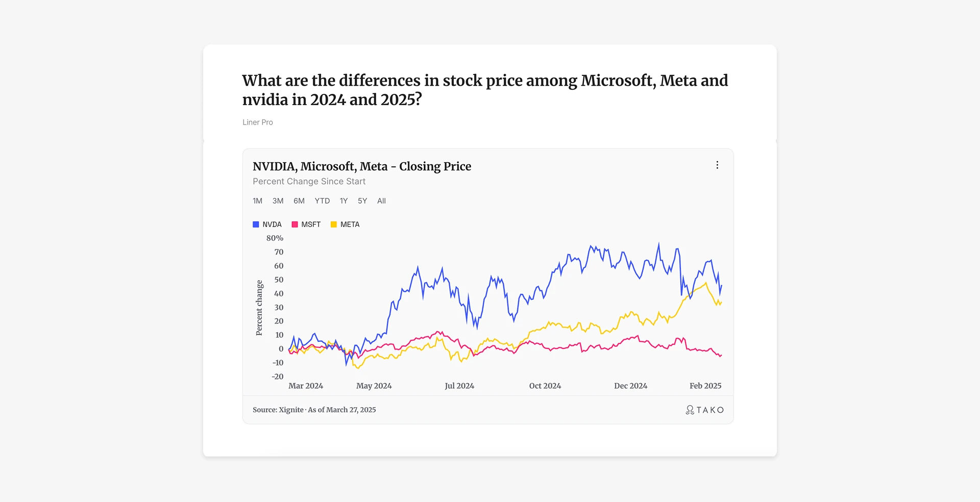Click the TAKO brand text
This screenshot has height=502, width=980.
[x=710, y=410]
